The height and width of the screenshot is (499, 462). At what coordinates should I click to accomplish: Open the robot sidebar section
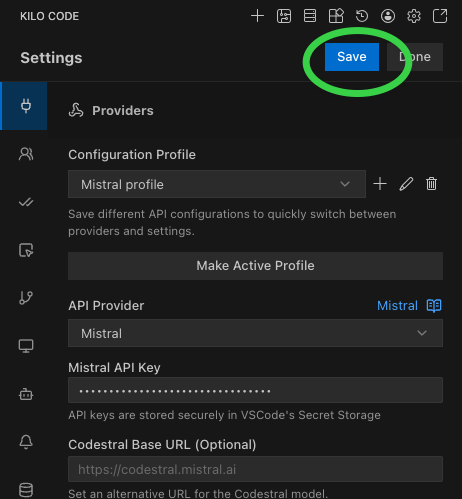(x=26, y=394)
